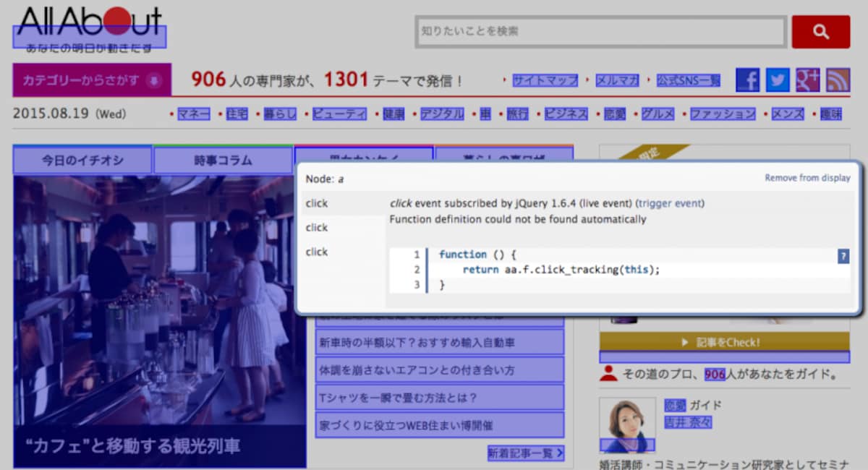The height and width of the screenshot is (470, 868).
Task: Open the Twitter icon in header
Action: (778, 80)
